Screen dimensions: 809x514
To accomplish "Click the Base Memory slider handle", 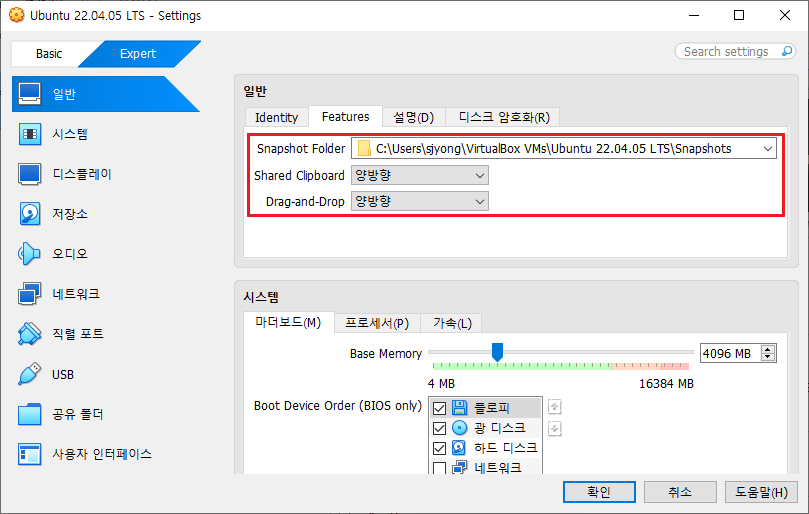I will 497,352.
